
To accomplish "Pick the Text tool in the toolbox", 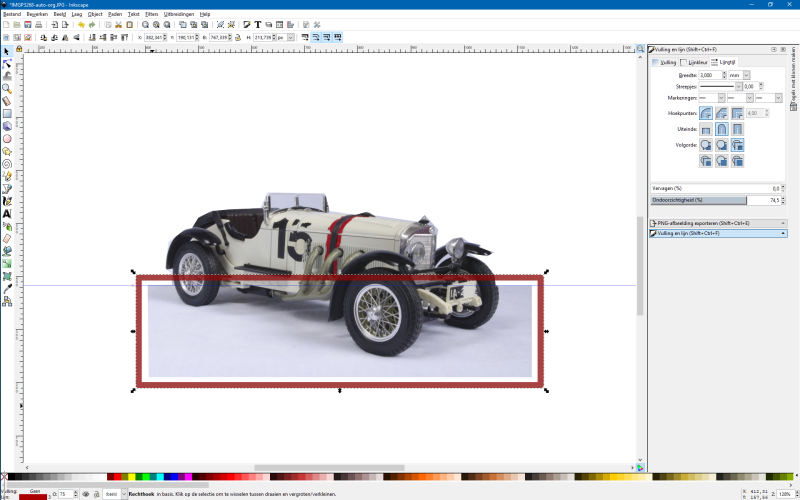I will (7, 213).
